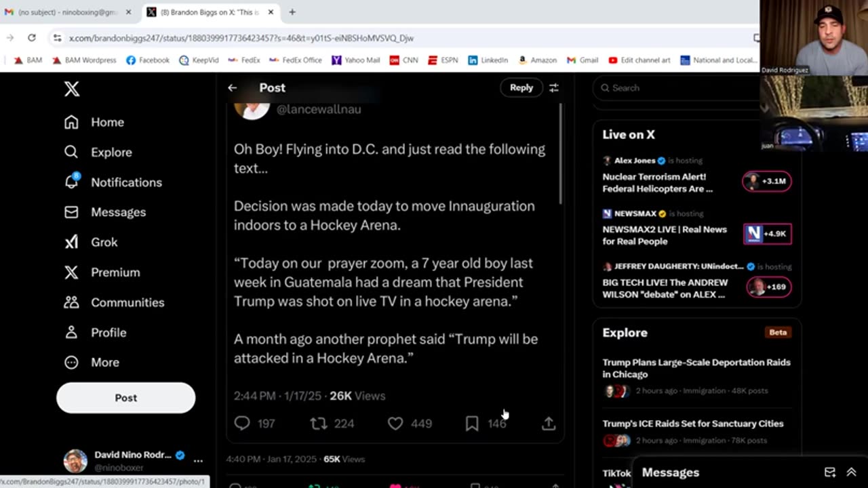Open BAM Wordpress bookmark
This screenshot has height=488, width=868.
84,60
